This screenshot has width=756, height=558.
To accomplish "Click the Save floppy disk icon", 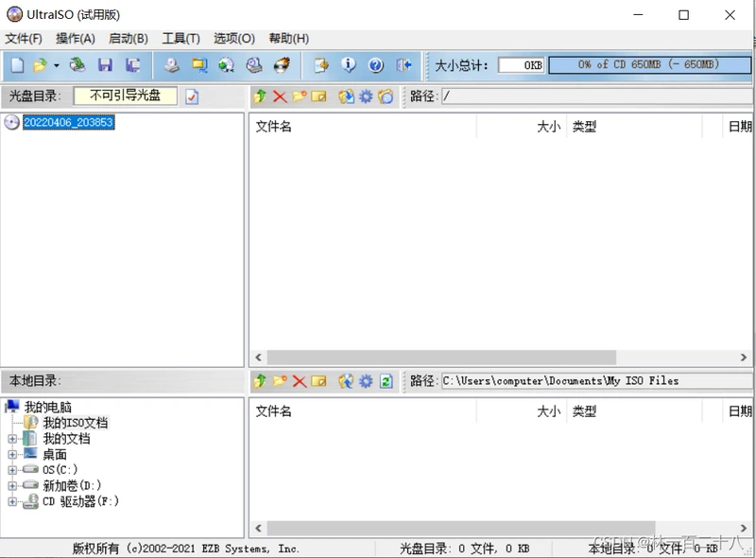I will click(x=105, y=64).
